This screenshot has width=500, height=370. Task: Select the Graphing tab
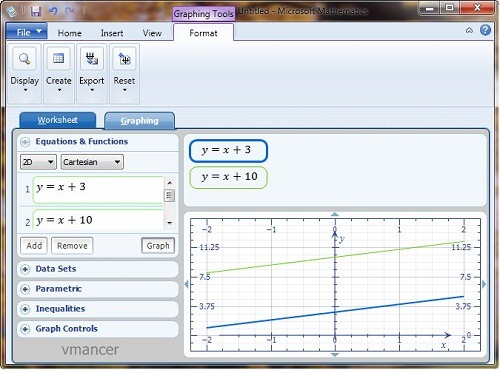(139, 121)
